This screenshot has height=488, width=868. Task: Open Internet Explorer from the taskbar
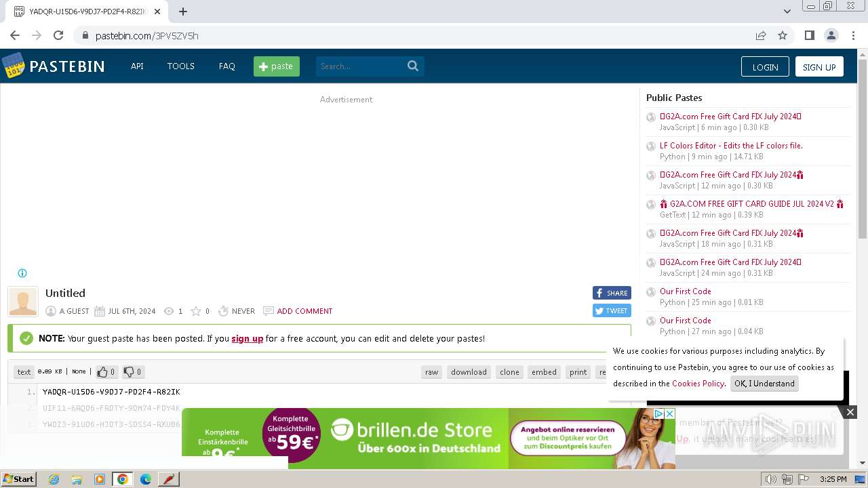[x=54, y=479]
